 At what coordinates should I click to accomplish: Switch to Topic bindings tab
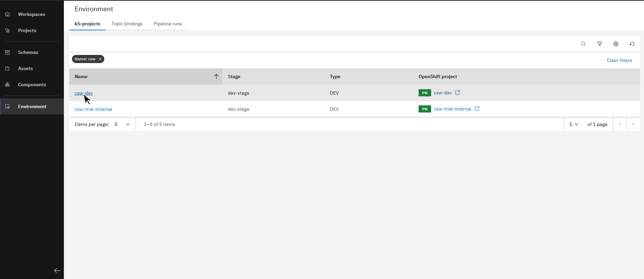point(127,24)
